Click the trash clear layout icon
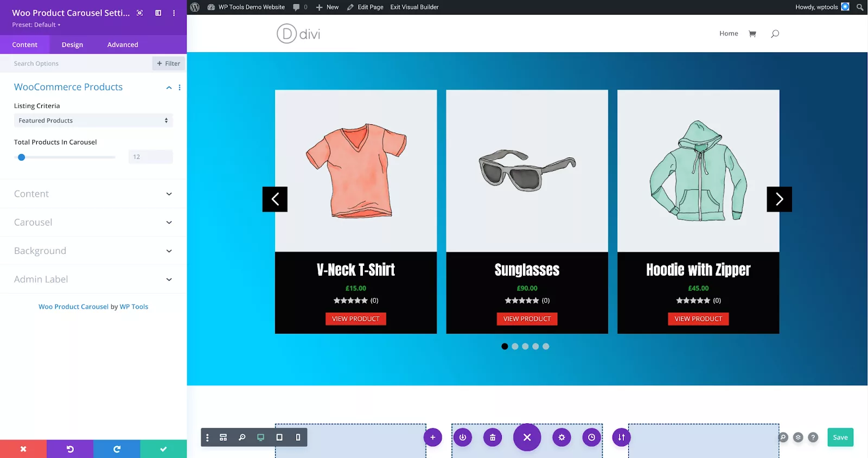 click(x=493, y=437)
